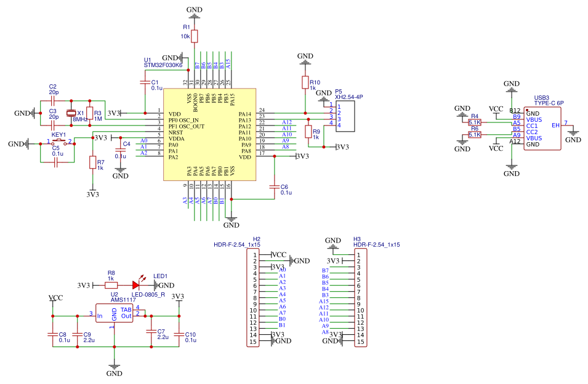Screen dimensions: 588x384
Task: Select the PA14 pin label
Action: point(245,114)
